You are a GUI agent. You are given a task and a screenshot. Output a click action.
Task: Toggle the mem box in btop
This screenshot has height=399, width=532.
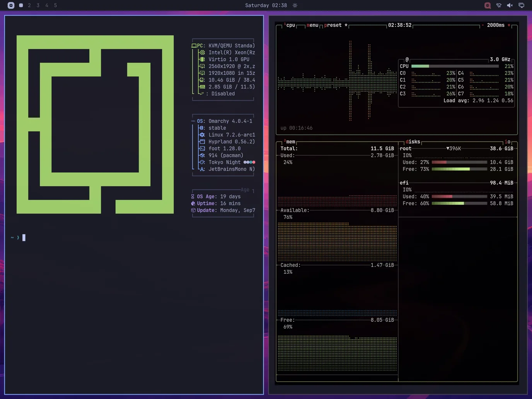(290, 142)
